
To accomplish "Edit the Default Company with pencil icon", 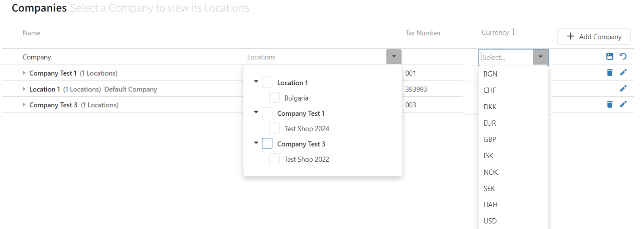I will pos(623,88).
